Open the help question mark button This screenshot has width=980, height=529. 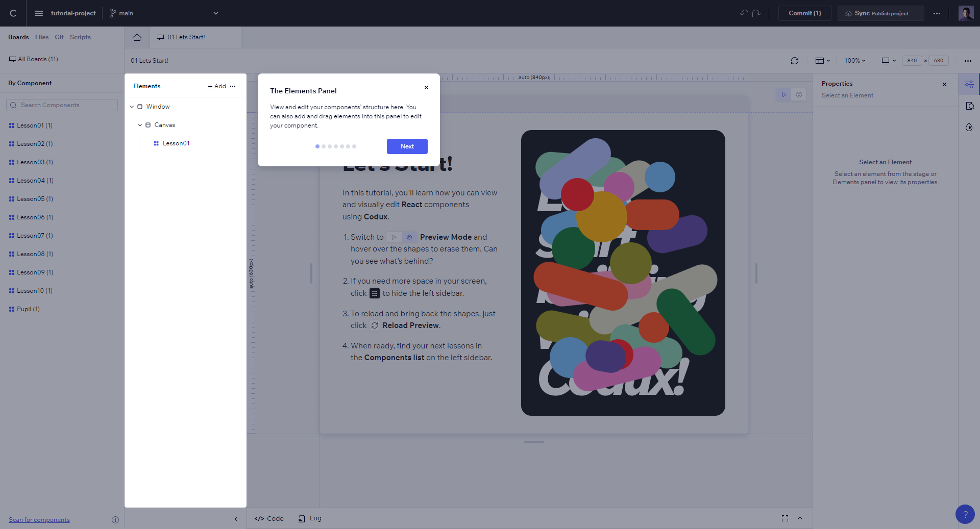click(x=965, y=514)
